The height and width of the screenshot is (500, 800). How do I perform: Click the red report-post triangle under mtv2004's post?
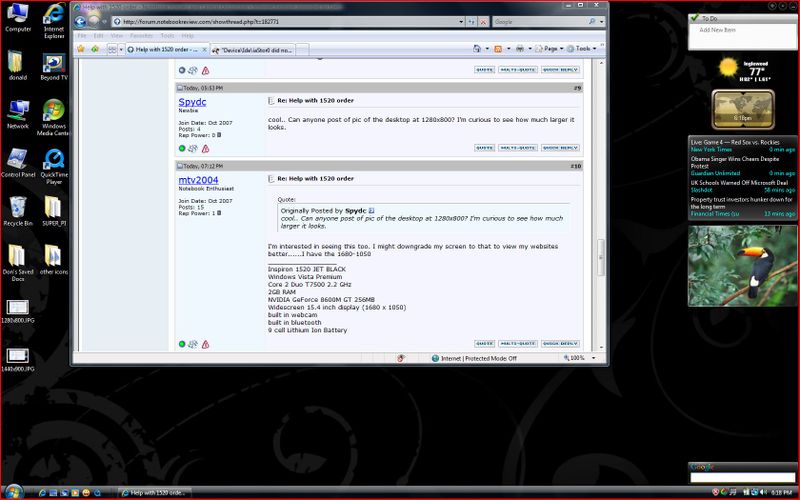coord(205,344)
